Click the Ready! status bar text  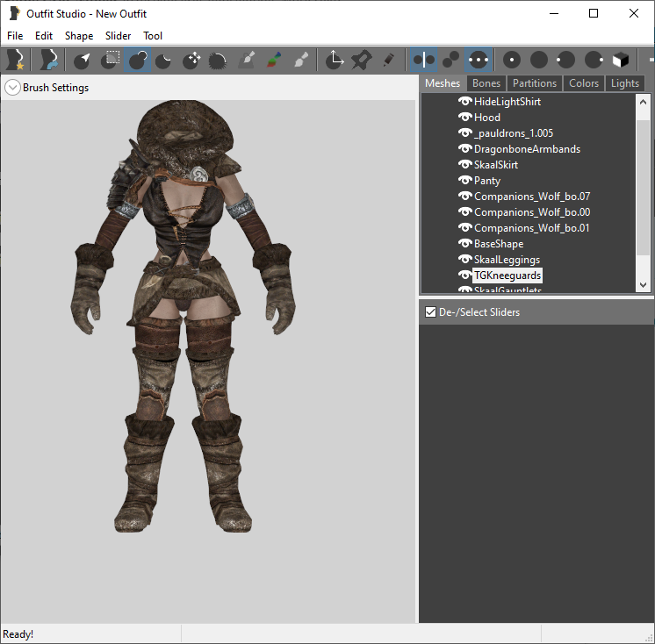pyautogui.click(x=18, y=634)
